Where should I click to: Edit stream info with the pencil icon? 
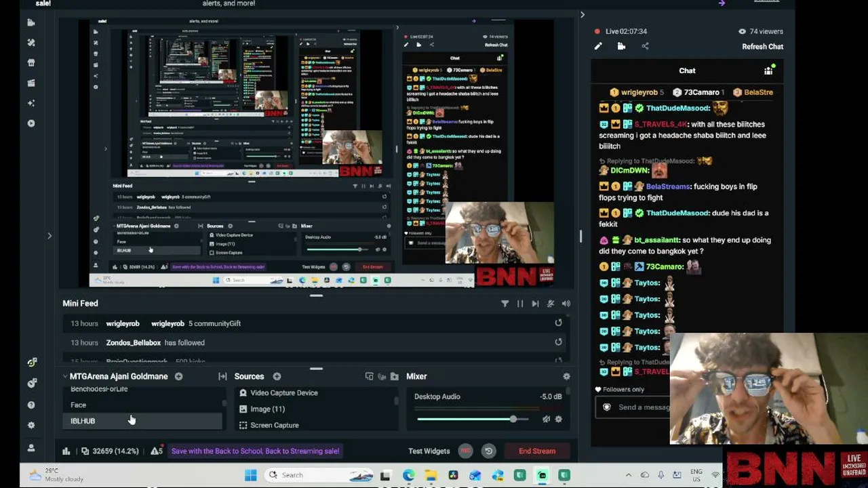(598, 46)
